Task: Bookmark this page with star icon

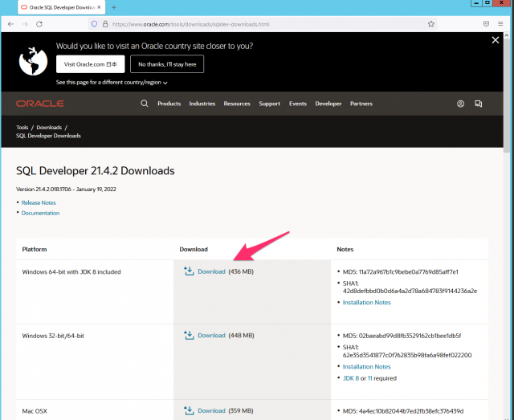Action: coord(431,24)
